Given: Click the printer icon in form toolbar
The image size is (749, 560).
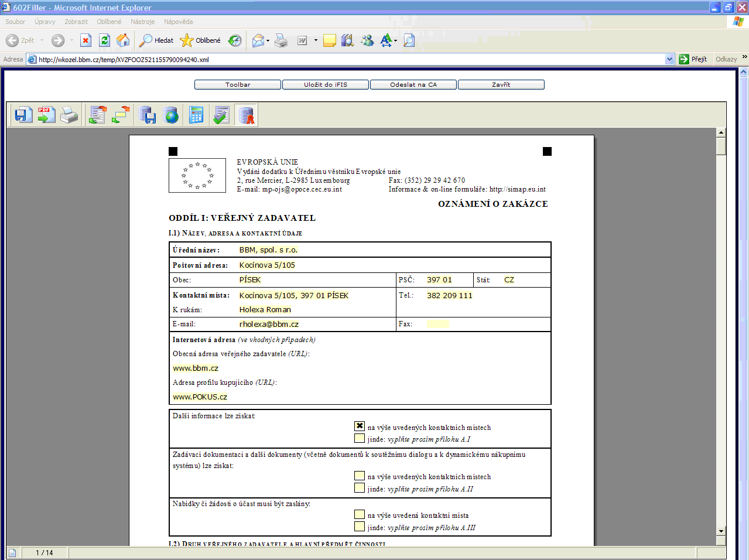Looking at the screenshot, I should point(69,115).
